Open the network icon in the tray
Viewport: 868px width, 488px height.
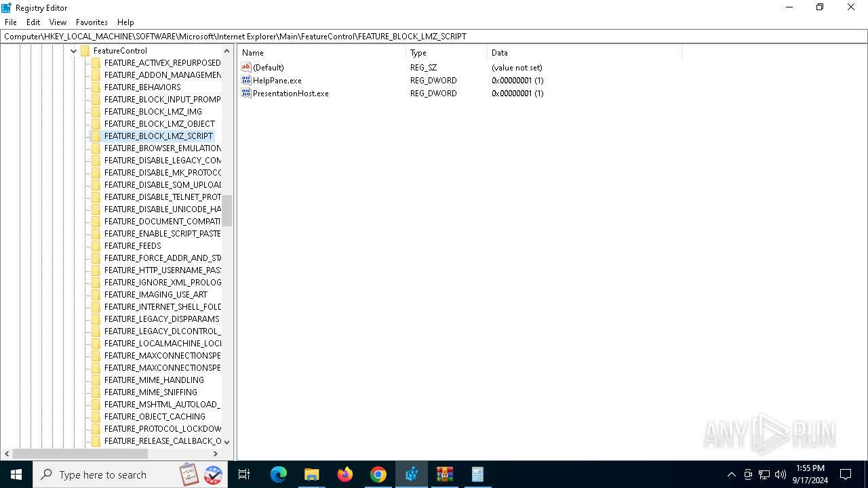[x=764, y=474]
